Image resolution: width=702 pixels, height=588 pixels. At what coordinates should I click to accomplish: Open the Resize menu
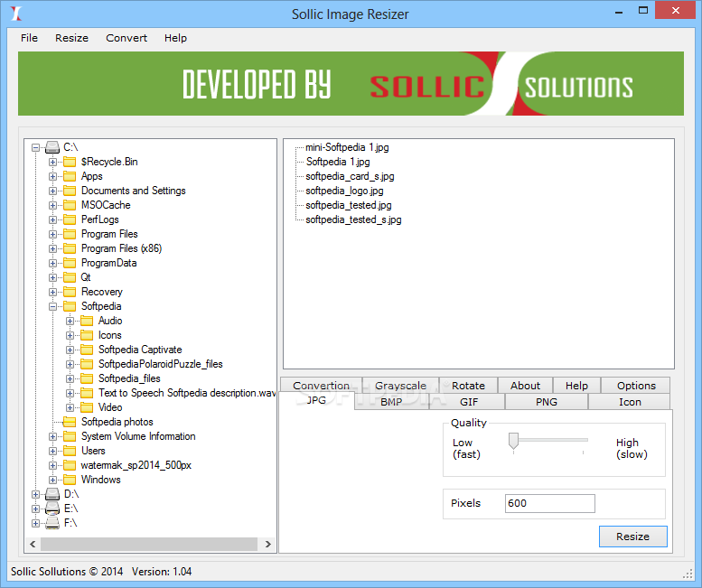(x=71, y=38)
